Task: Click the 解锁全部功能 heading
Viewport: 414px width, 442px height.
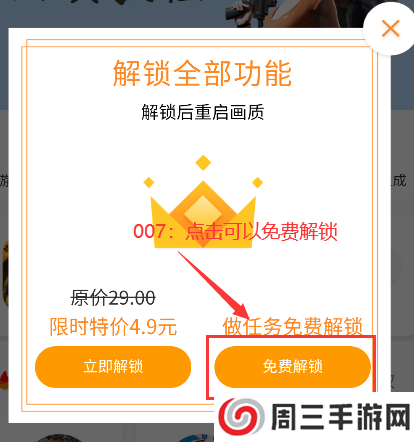Action: (x=202, y=73)
